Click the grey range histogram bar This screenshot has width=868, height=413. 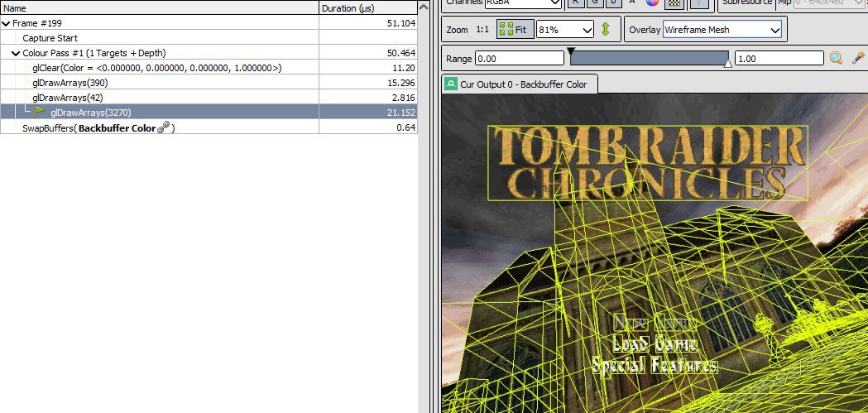point(650,58)
